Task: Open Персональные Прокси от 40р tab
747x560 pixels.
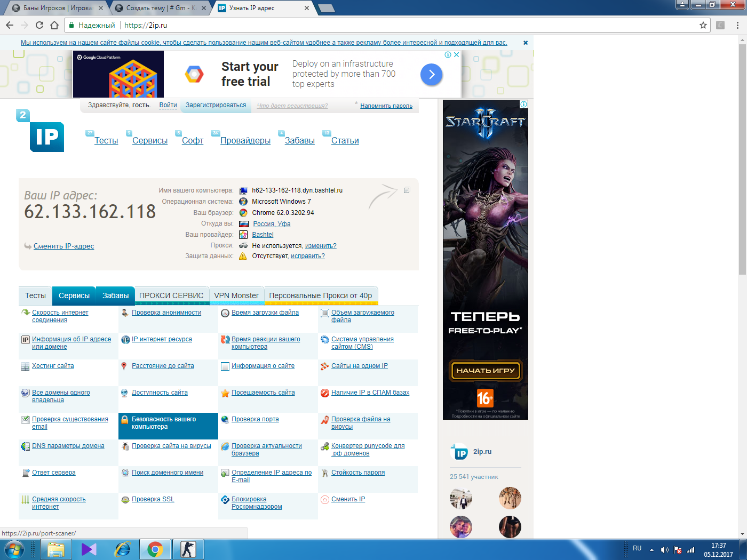Action: point(321,295)
